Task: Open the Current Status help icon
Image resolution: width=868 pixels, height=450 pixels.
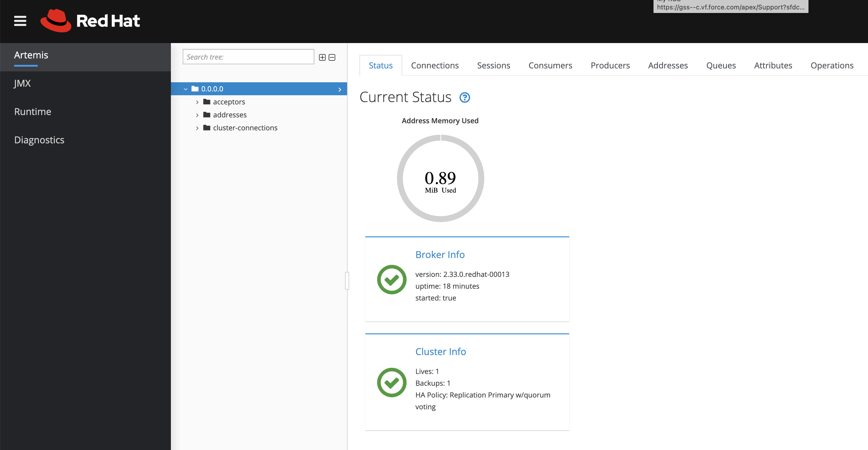Action: tap(465, 98)
